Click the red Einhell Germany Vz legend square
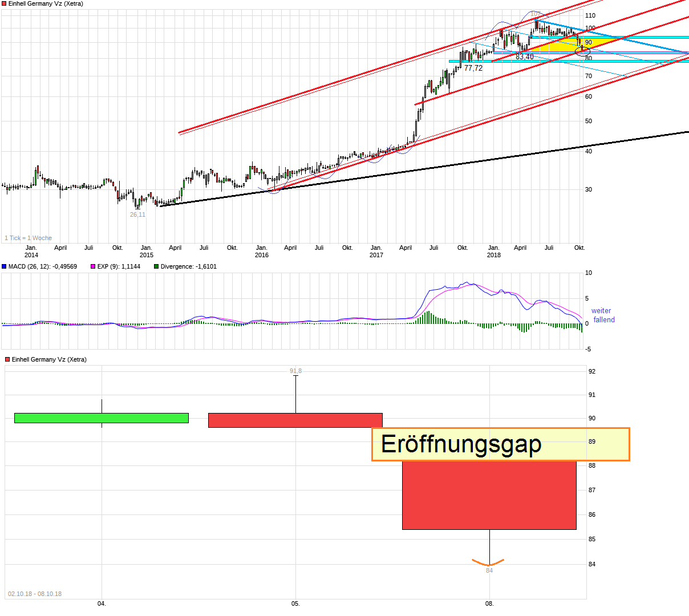 (x=5, y=3)
